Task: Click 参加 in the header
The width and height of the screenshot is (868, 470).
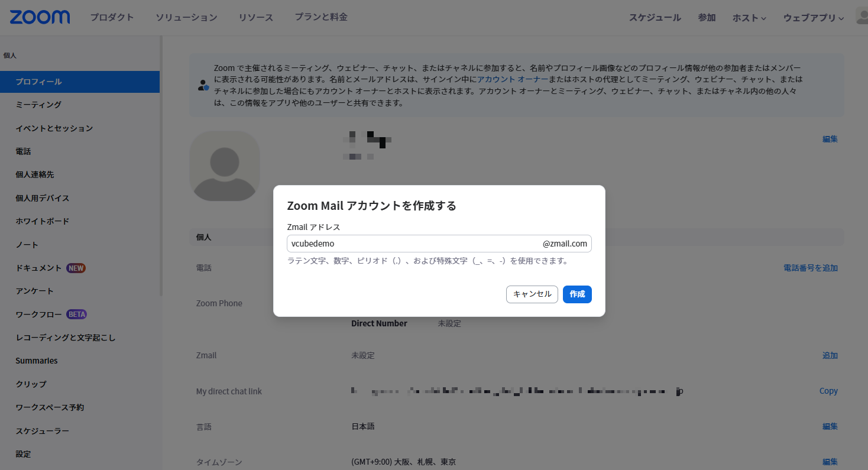Action: pyautogui.click(x=707, y=18)
